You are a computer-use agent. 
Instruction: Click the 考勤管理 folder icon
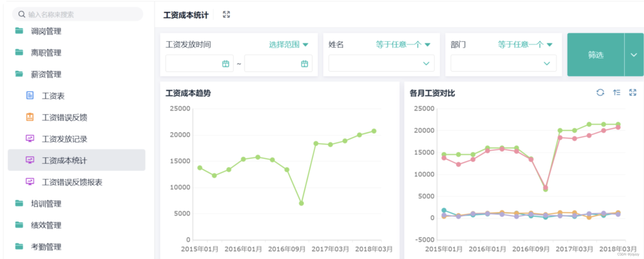point(19,246)
